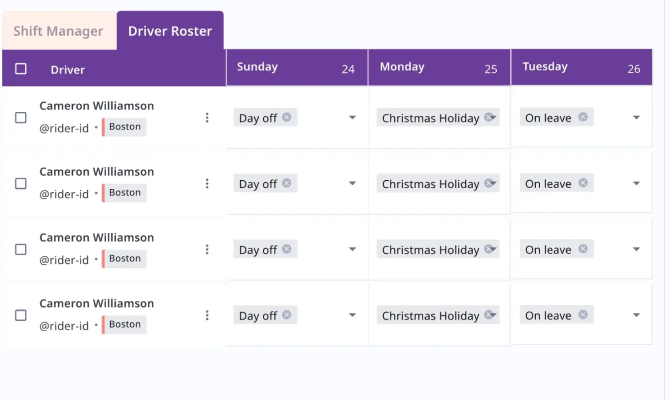The height and width of the screenshot is (400, 671).
Task: Switch to the Shift Manager tab
Action: click(x=58, y=31)
